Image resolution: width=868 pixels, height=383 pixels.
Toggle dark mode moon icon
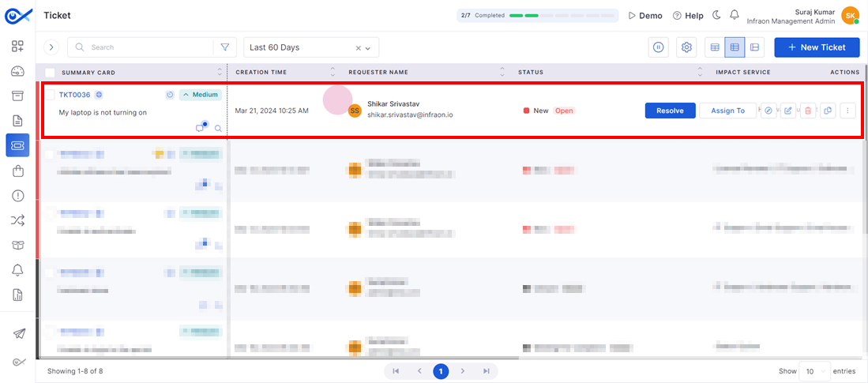point(716,16)
